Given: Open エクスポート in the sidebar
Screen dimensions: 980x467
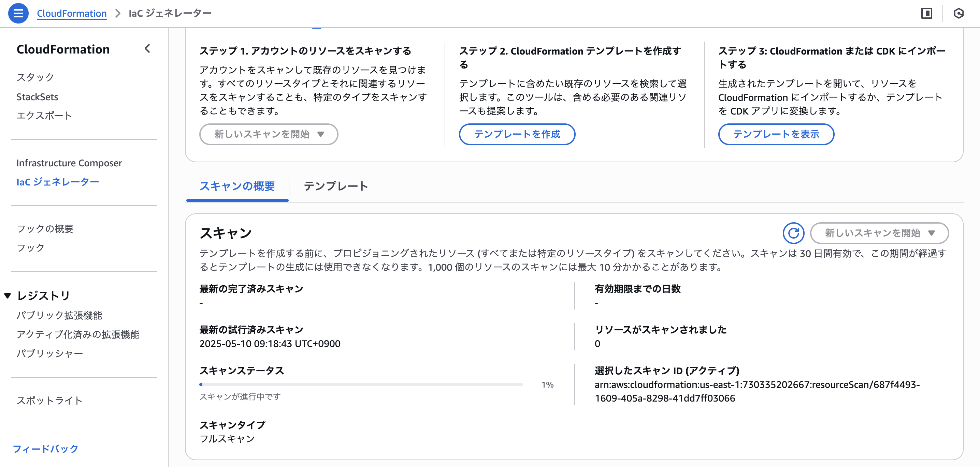Looking at the screenshot, I should 44,116.
